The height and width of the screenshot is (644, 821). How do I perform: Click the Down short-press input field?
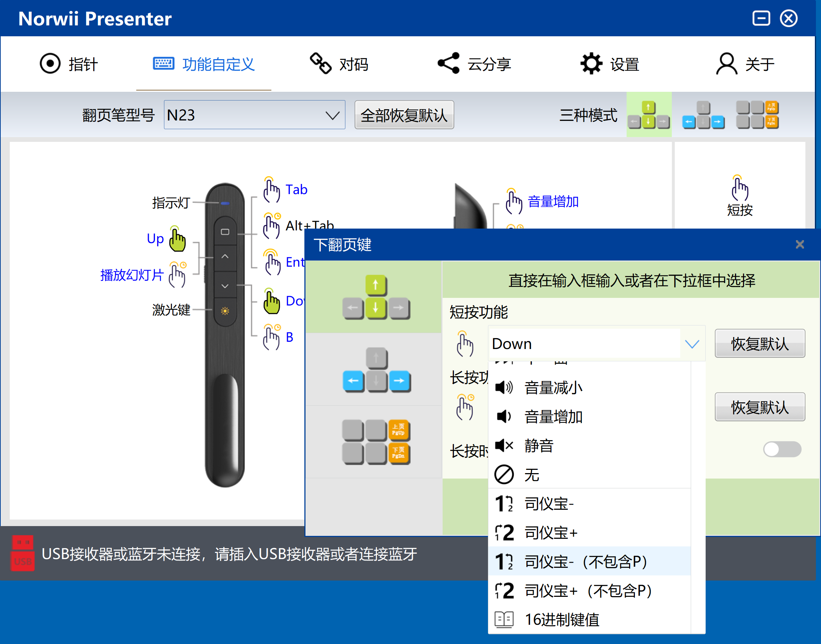click(584, 344)
